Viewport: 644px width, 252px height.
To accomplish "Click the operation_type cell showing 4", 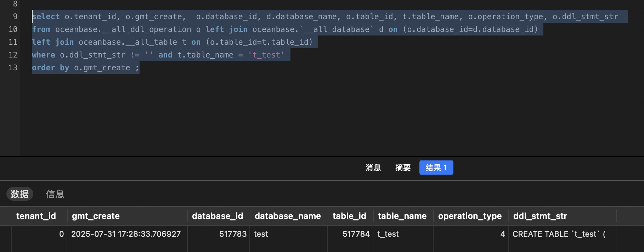I will click(x=502, y=234).
